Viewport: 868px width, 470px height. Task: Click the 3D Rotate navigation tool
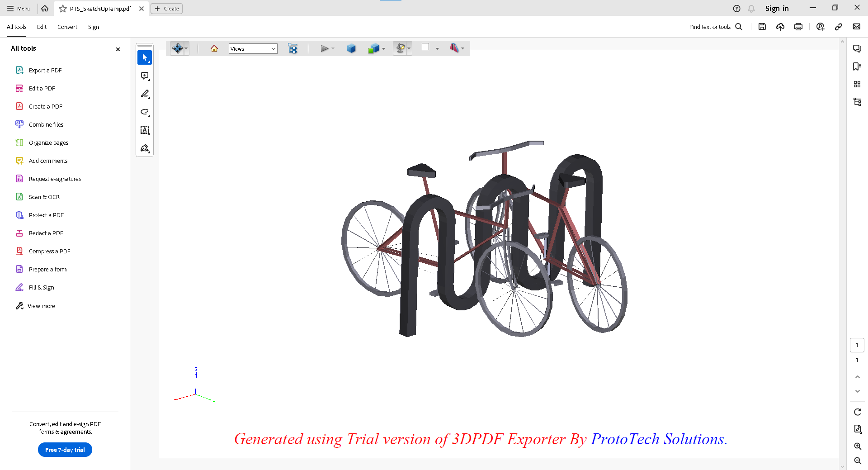(177, 48)
